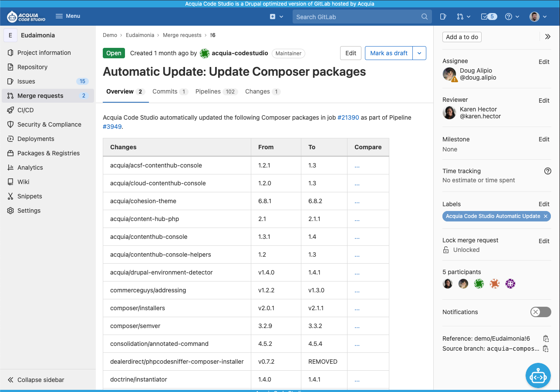Click the REMOVED cell for phpcodesniffer-composer-installer
The width and height of the screenshot is (560, 392).
pyautogui.click(x=324, y=362)
